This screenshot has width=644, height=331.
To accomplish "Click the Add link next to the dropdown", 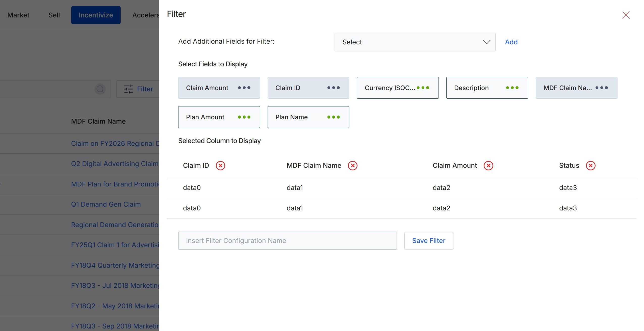I will tap(511, 42).
